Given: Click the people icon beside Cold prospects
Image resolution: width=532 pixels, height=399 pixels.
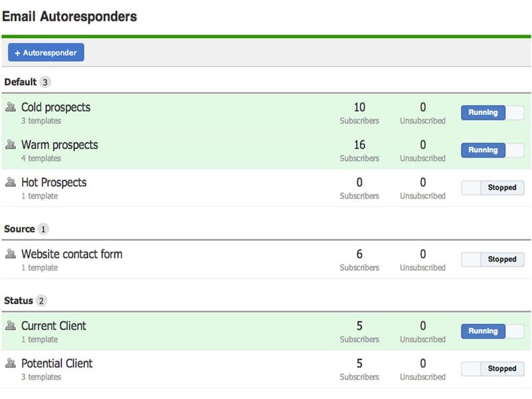Looking at the screenshot, I should [x=11, y=107].
